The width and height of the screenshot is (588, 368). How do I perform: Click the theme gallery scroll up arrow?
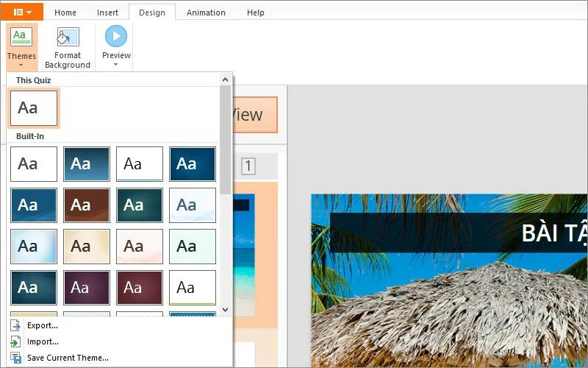click(225, 79)
